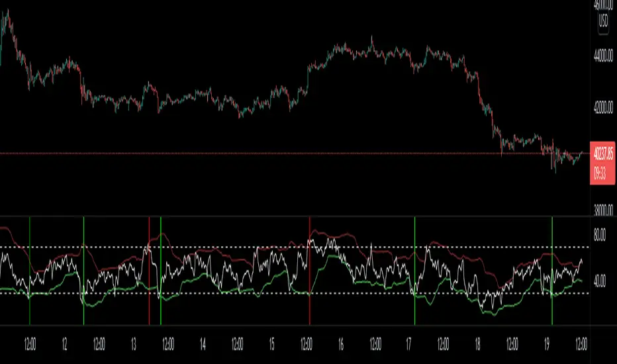Select red signal line at 12:00 on the 15th
The width and height of the screenshot is (617, 364).
click(310, 271)
